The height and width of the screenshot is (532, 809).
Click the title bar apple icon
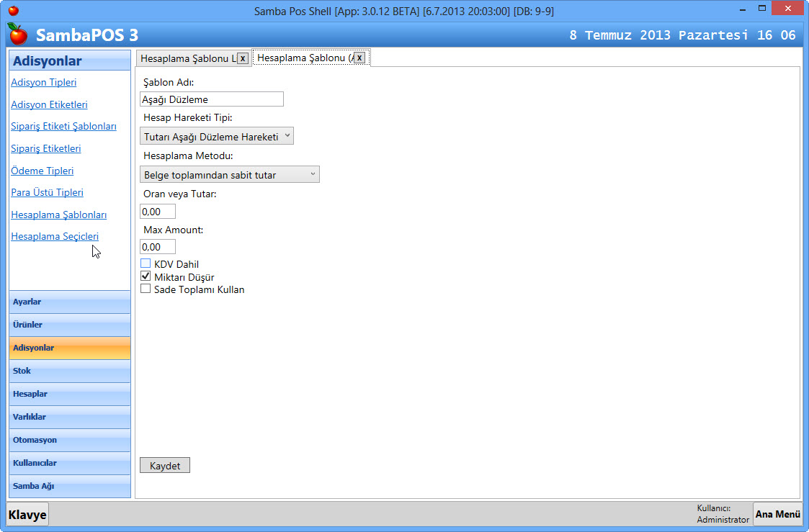pos(13,11)
